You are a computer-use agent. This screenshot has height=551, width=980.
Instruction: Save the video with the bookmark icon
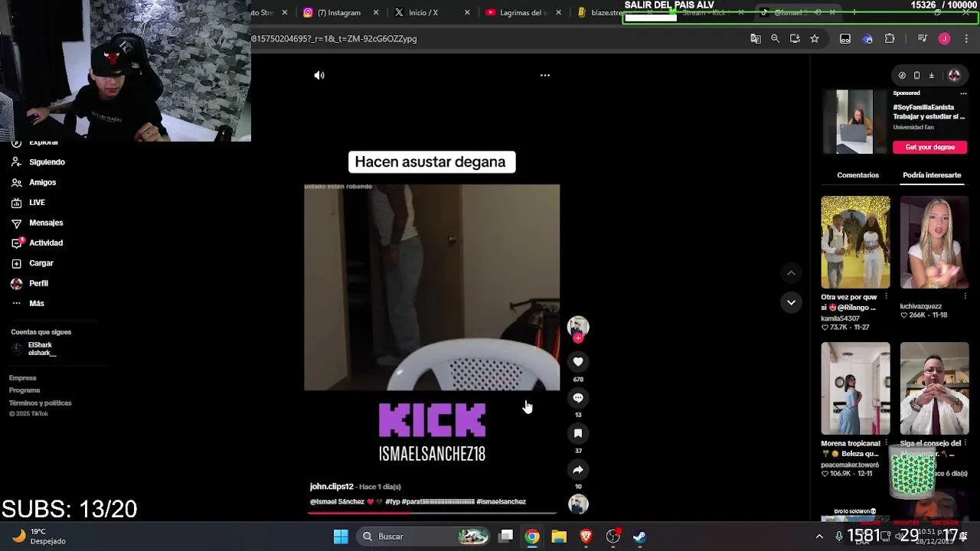tap(578, 433)
